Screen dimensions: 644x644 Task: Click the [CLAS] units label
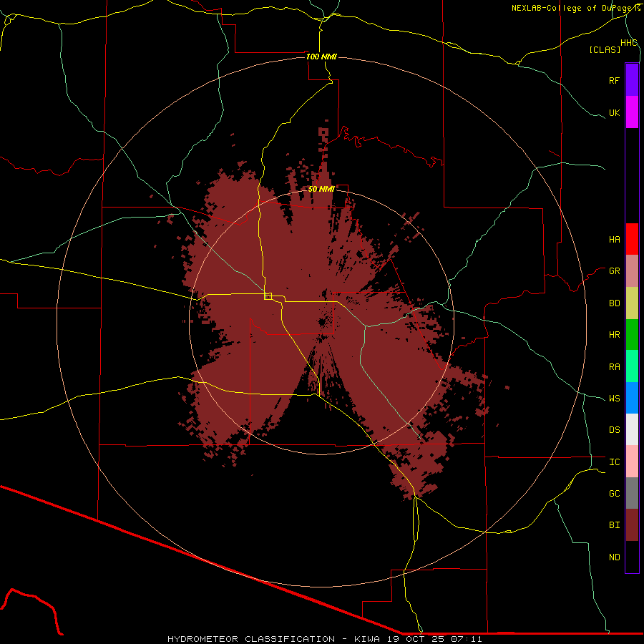[x=605, y=49]
